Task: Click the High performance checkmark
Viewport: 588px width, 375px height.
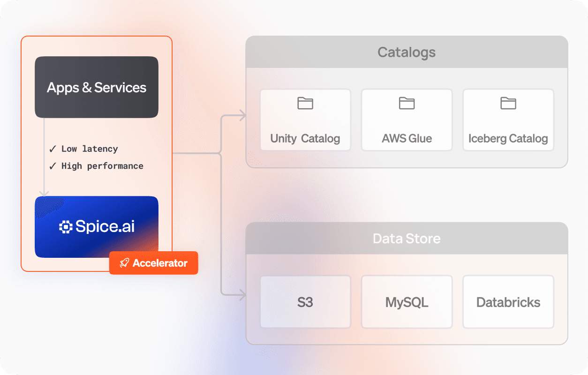Action: (53, 166)
